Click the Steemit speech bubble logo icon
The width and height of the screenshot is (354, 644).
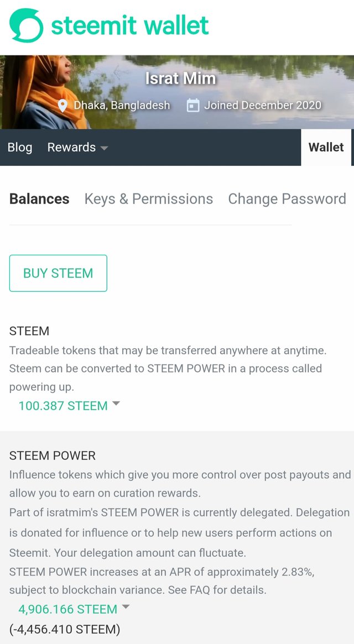point(25,25)
